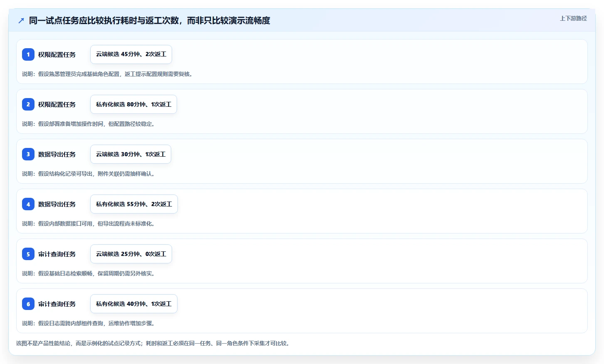Click the 数据导出任务 title in row 4
Viewport: 604px width, 364px height.
click(57, 204)
